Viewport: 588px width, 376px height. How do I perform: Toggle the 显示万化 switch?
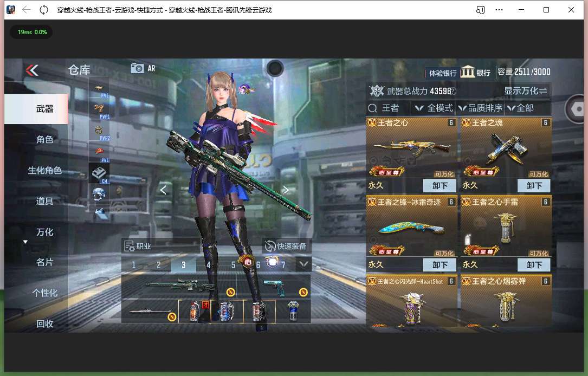coord(525,90)
